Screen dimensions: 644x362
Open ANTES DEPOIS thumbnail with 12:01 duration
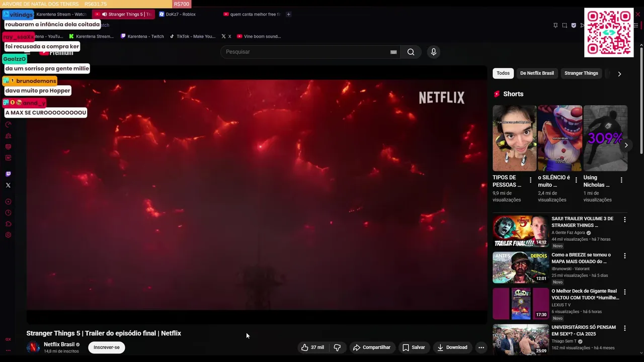521,267
